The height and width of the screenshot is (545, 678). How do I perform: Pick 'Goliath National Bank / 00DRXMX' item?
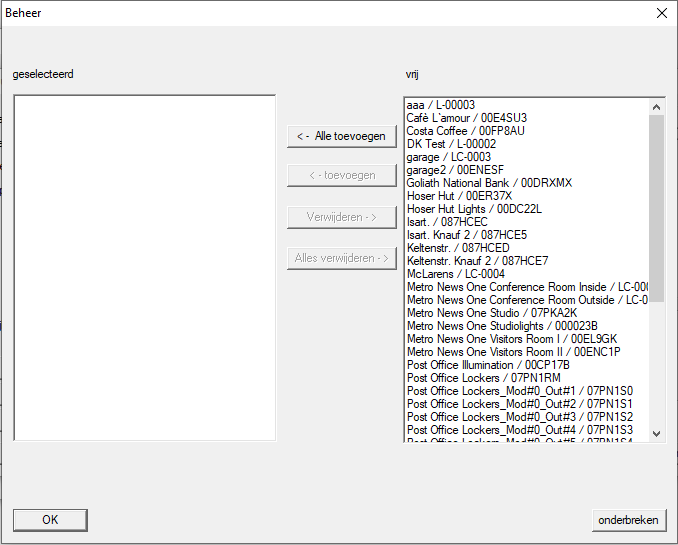(x=489, y=183)
